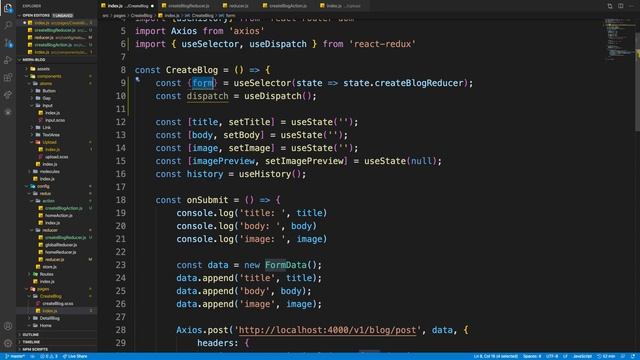Click the UTF-8 encoding status item
This screenshot has width=640, height=360.
(x=551, y=356)
